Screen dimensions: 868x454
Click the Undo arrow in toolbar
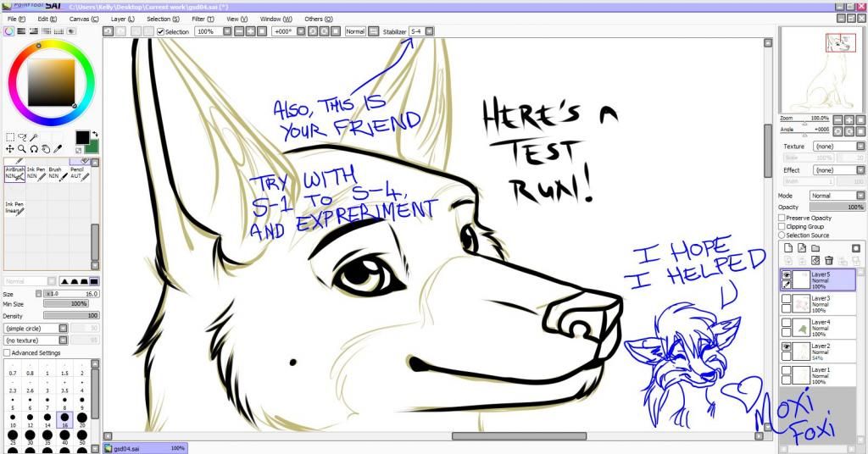tap(108, 31)
